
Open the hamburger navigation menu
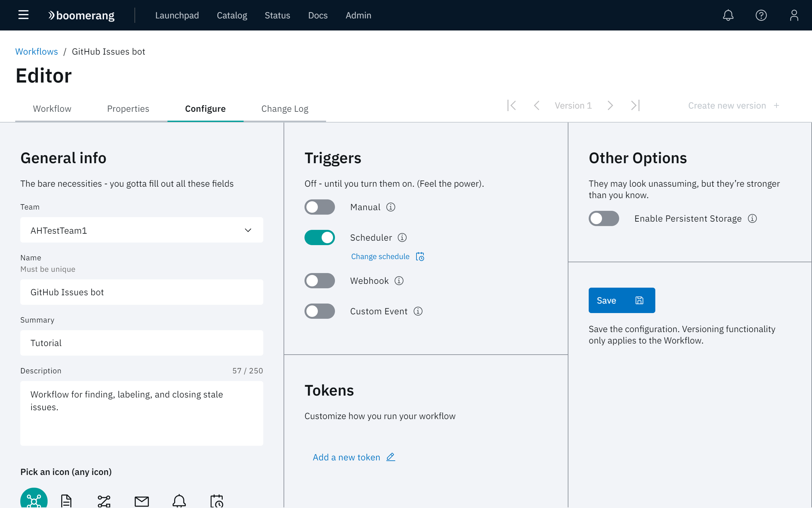(x=23, y=15)
